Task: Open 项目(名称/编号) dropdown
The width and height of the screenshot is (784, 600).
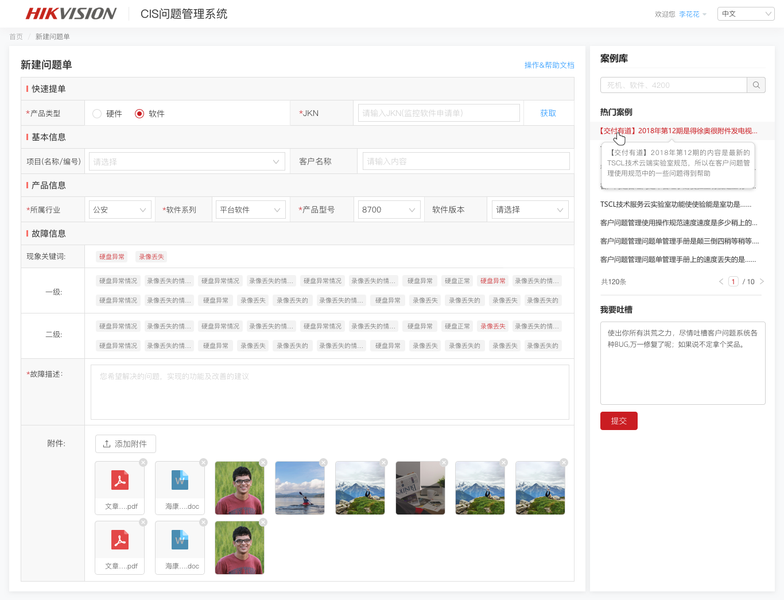Action: pyautogui.click(x=187, y=162)
